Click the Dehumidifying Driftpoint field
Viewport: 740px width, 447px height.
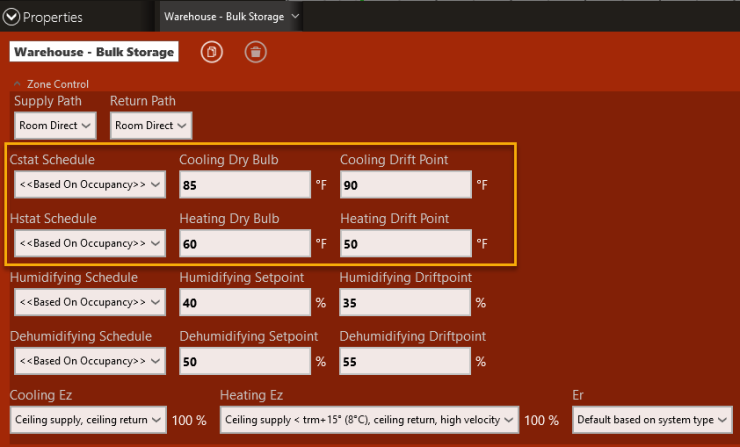(405, 361)
